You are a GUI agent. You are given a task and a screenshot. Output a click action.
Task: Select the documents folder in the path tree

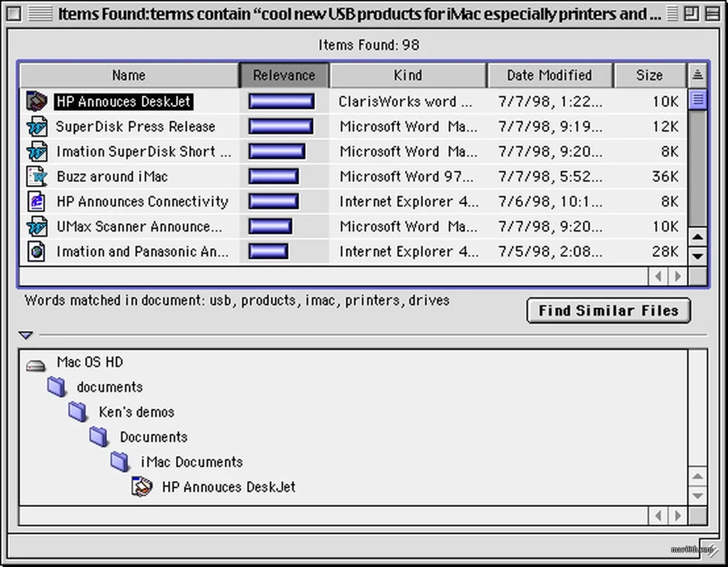point(56,386)
